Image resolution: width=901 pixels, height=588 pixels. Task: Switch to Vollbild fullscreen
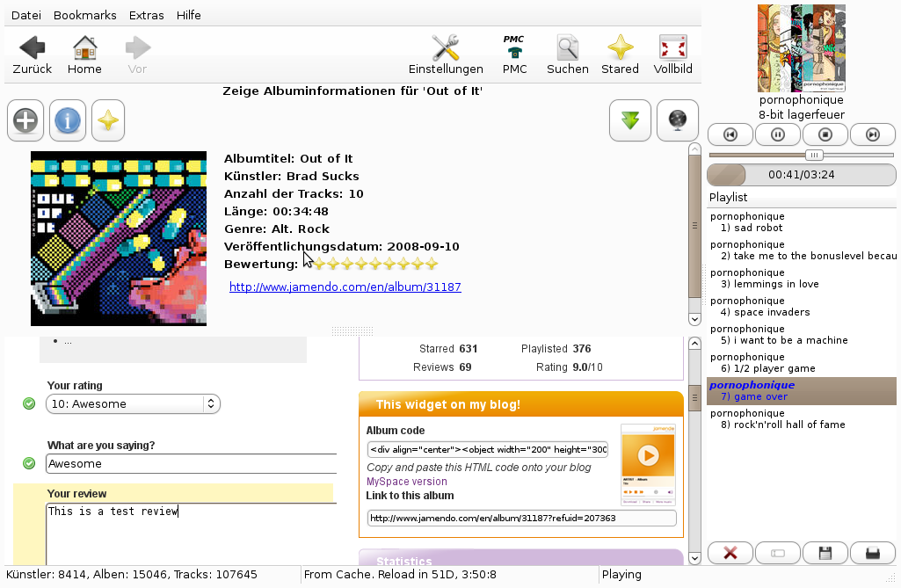point(672,55)
